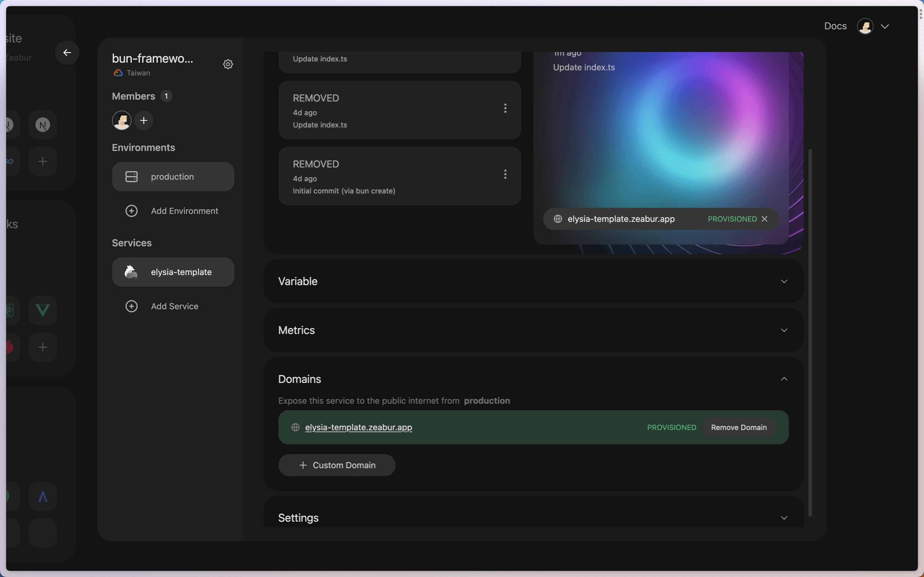The width and height of the screenshot is (924, 577).
Task: Click Custom Domain button
Action: click(x=336, y=465)
